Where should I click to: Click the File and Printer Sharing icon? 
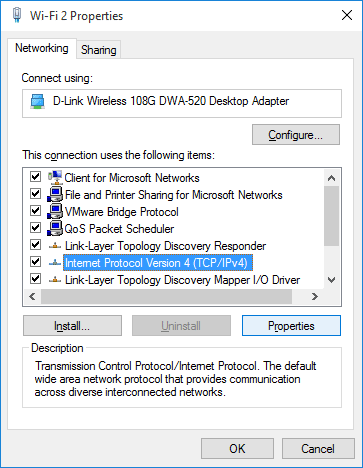click(55, 194)
